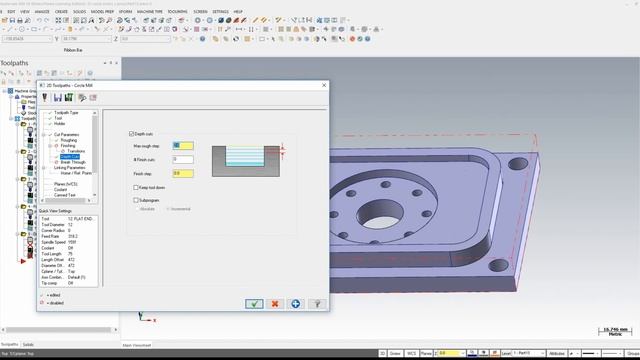Open the XFORM menu
640x360 pixels.
click(125, 11)
